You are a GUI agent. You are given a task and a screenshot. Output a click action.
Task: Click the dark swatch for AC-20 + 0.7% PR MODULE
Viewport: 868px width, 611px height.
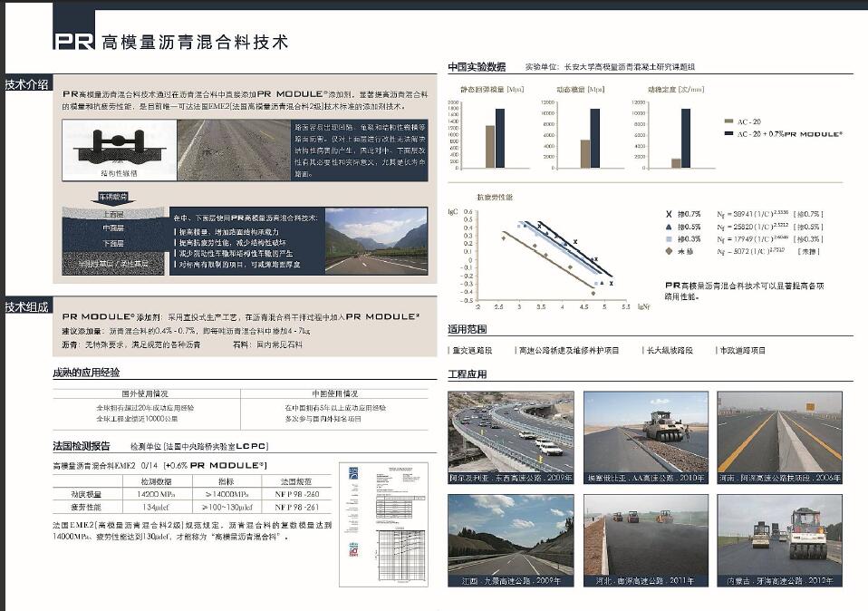[728, 133]
